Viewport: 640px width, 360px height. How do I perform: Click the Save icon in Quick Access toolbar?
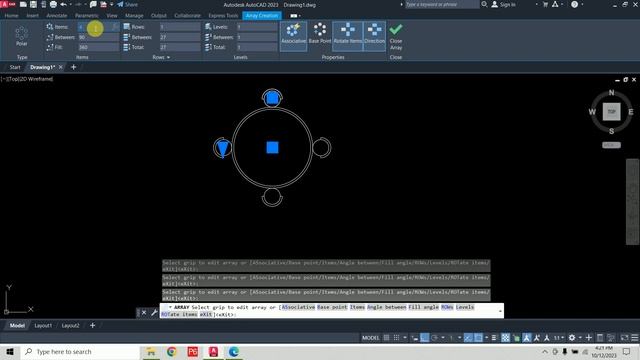pyautogui.click(x=33, y=4)
